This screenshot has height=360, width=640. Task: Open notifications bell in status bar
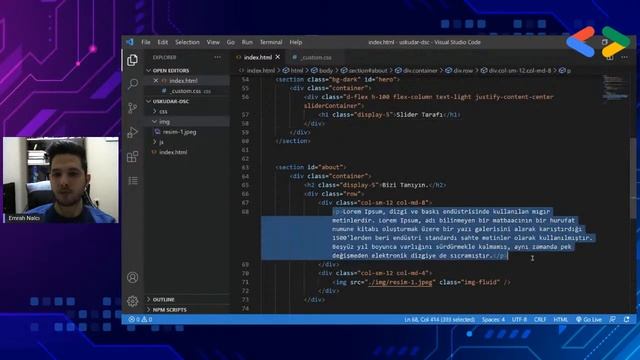tap(627, 320)
